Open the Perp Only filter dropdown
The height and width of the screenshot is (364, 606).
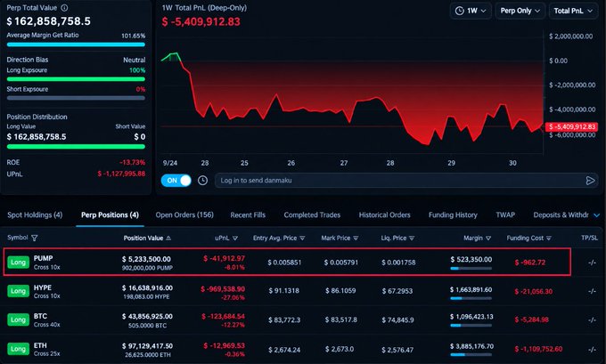pos(520,11)
